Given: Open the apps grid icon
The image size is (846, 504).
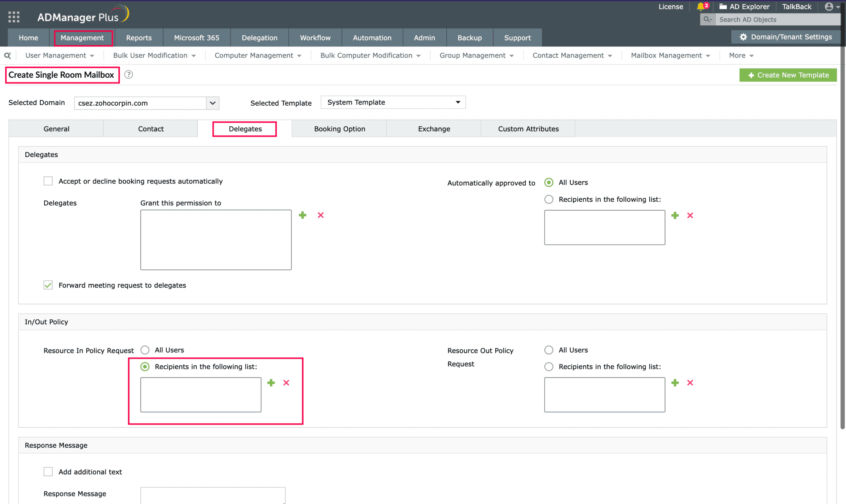Looking at the screenshot, I should click(x=14, y=17).
